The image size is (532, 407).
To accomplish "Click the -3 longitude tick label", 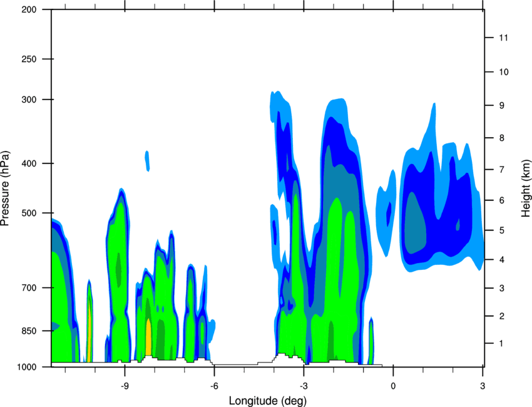I will (304, 386).
